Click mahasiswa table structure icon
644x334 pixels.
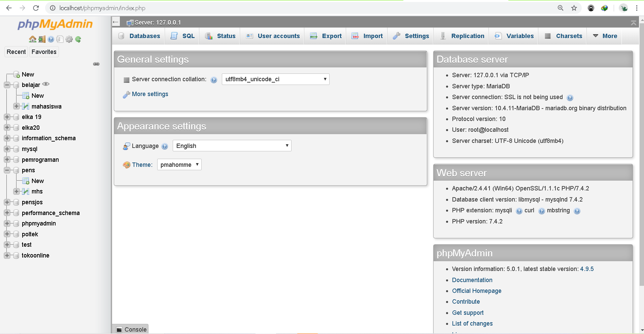(26, 106)
